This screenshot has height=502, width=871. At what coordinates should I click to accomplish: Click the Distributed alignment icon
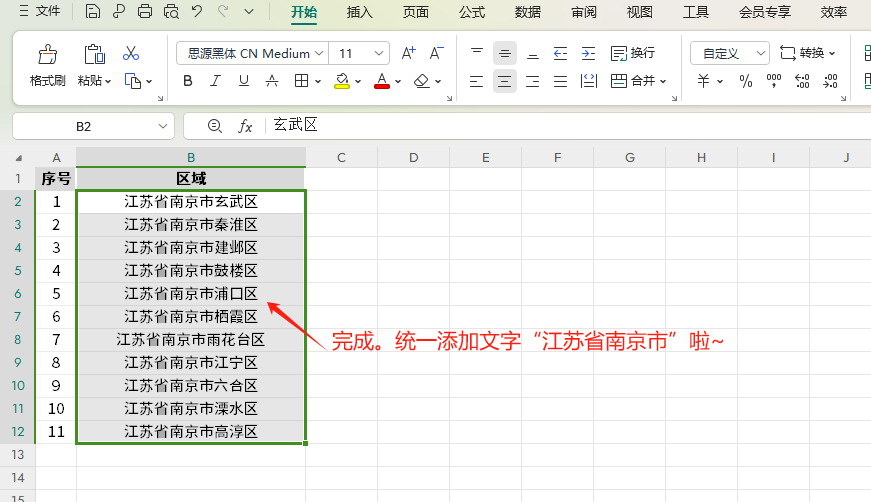[x=588, y=82]
